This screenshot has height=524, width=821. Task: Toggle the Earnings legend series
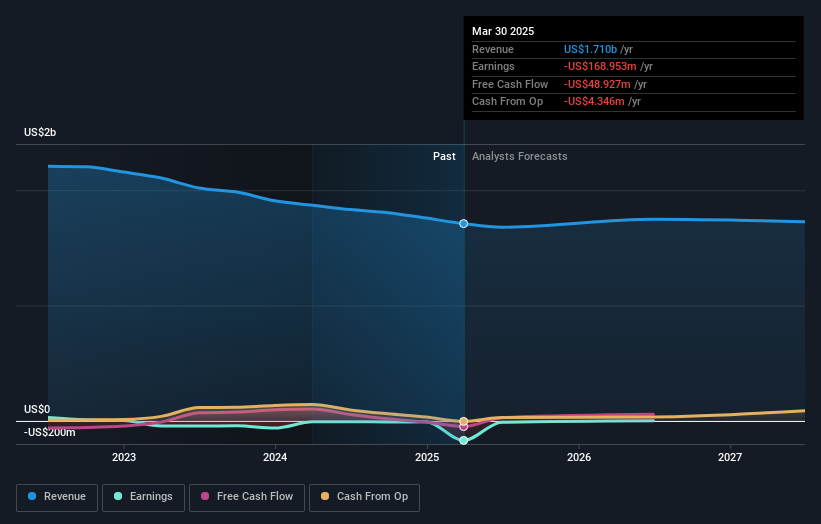[x=143, y=497]
